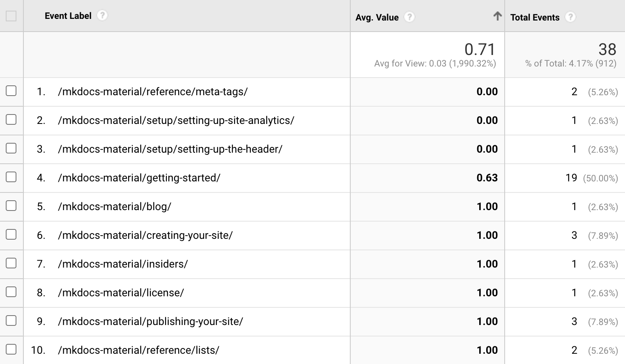Viewport: 625px width, 364px height.
Task: Sort by clicking the Total Events column header
Action: coord(535,17)
